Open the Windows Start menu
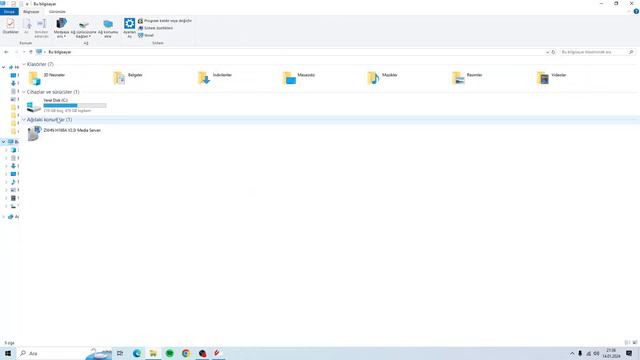 coord(8,353)
